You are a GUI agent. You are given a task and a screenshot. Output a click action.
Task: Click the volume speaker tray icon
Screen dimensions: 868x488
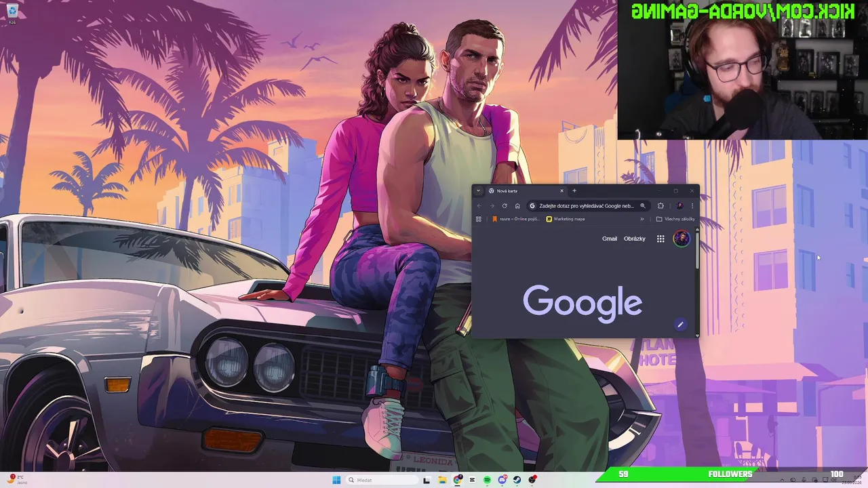pos(833,480)
